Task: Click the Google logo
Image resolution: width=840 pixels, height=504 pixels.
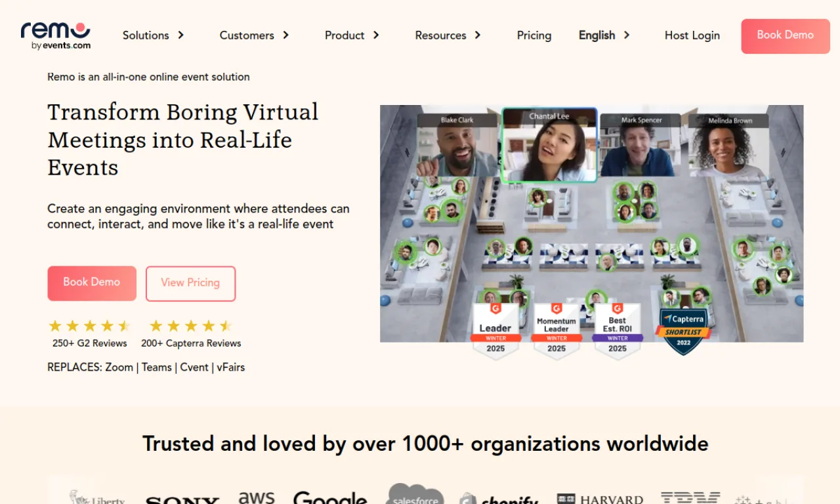Action: click(x=330, y=497)
